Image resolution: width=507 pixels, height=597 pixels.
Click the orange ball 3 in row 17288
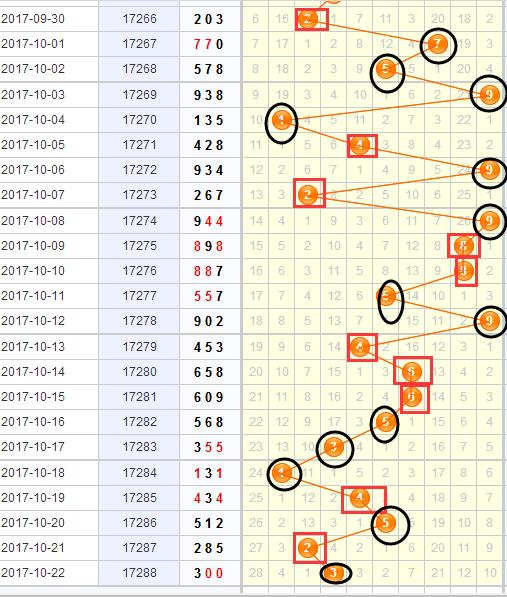(334, 573)
